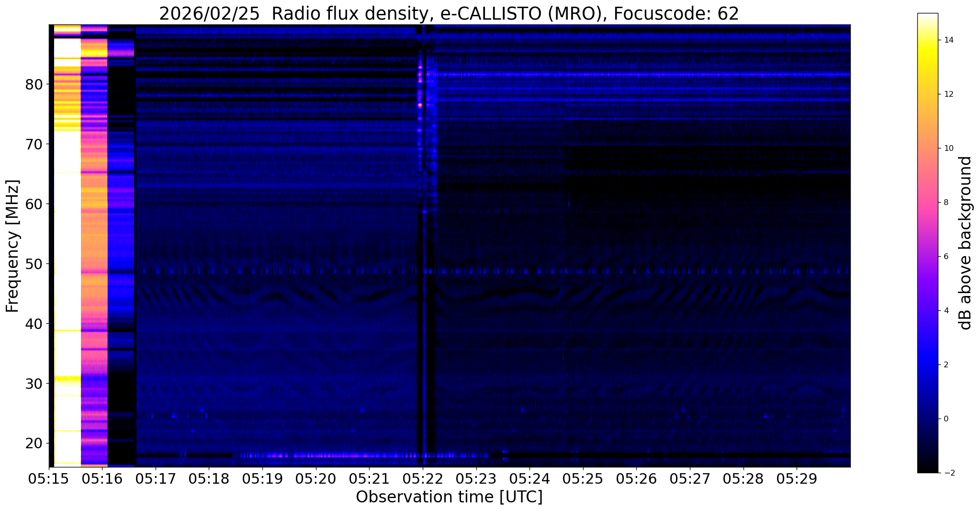
Task: Click the 05:28 time tick label
Action: [x=743, y=478]
